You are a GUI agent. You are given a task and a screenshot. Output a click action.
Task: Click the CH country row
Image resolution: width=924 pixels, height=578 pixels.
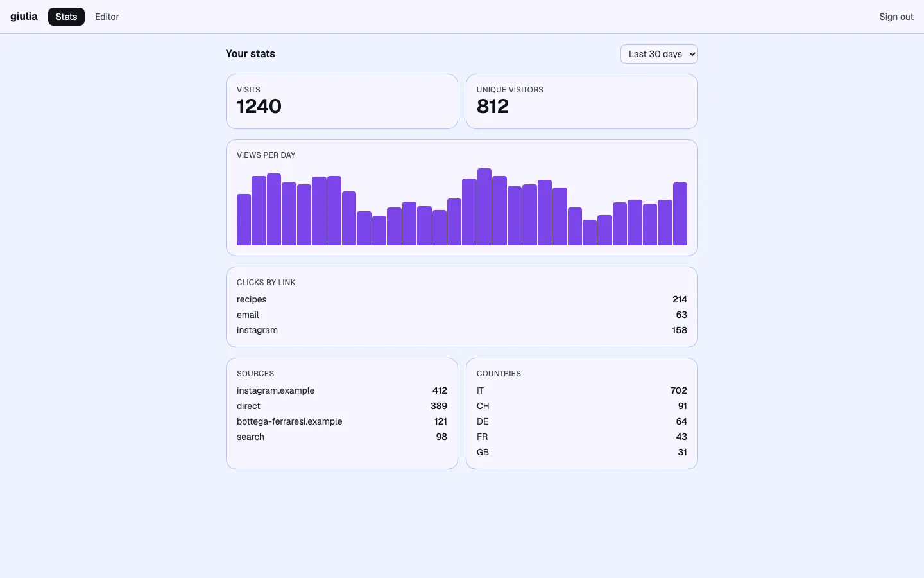tap(582, 406)
